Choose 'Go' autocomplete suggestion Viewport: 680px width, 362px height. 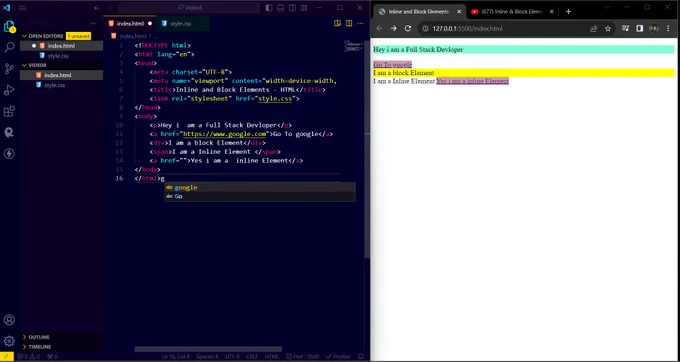[260, 196]
